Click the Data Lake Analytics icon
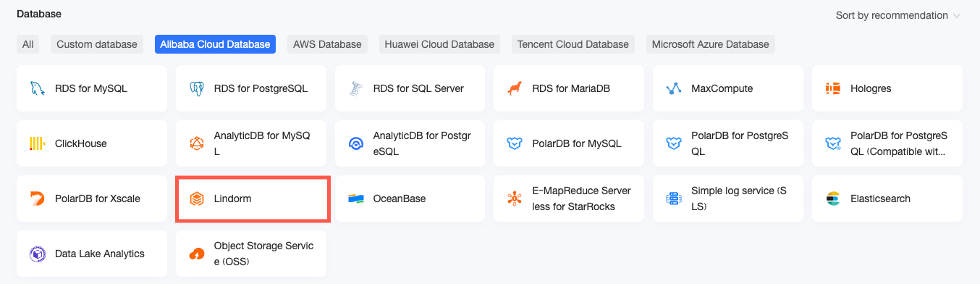Viewport: 980px width, 284px height. pos(38,254)
